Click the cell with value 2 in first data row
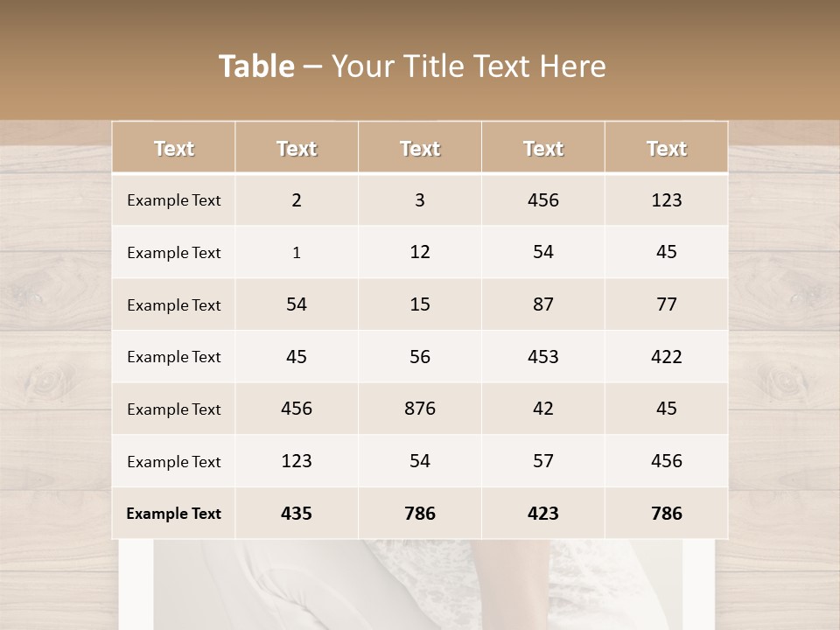840x630 pixels. tap(297, 199)
